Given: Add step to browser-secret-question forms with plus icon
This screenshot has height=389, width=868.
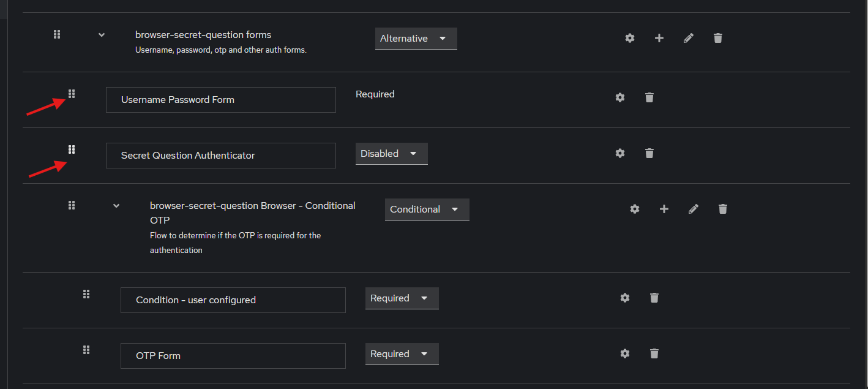Looking at the screenshot, I should coord(659,38).
